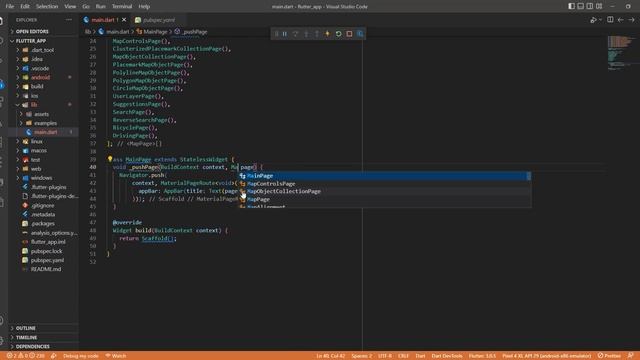Expand the android folder

point(43,77)
